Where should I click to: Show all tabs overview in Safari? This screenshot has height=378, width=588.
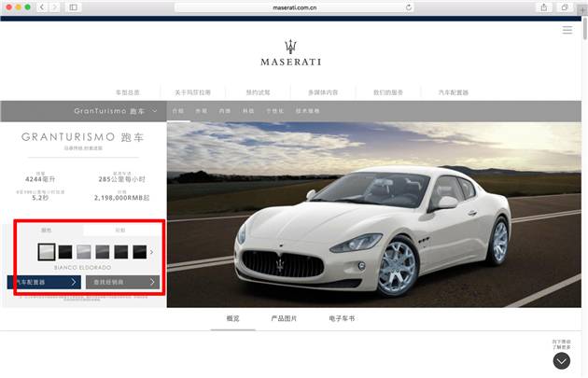[565, 7]
